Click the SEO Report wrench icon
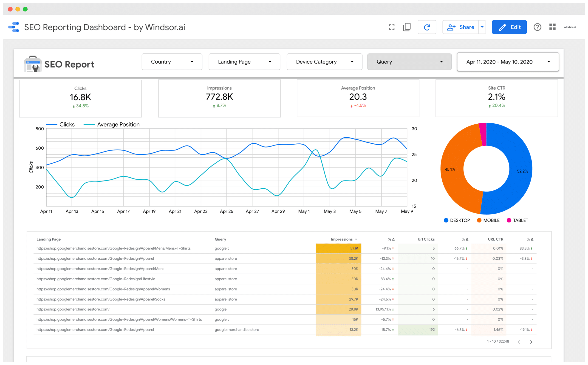588x365 pixels. (x=34, y=65)
